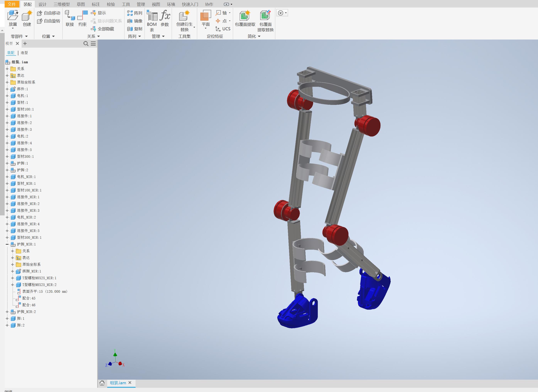Expand the 电机:1 tree node

pyautogui.click(x=7, y=96)
